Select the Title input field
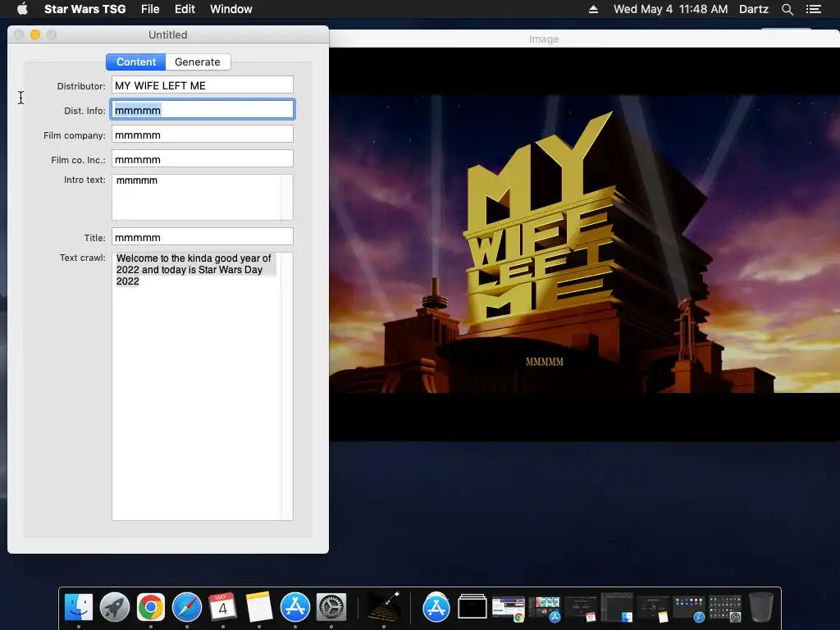The image size is (840, 630). click(x=203, y=237)
